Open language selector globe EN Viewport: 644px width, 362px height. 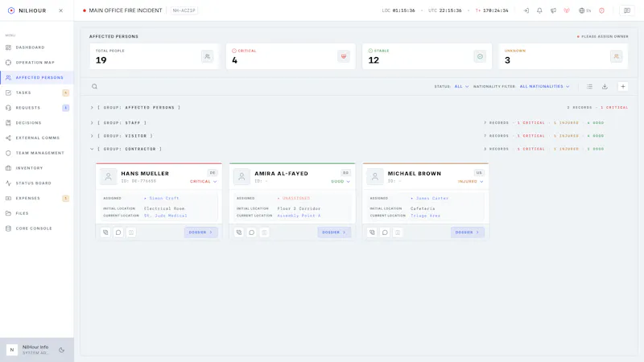tap(585, 10)
